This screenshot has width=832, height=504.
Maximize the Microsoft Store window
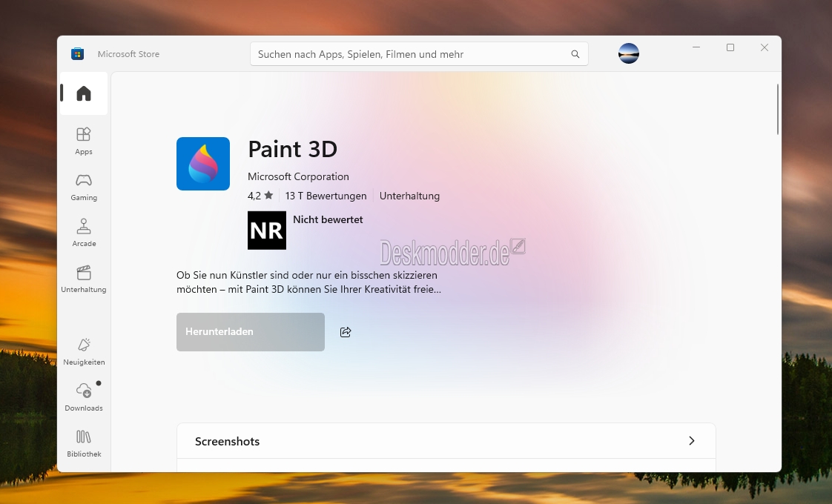730,47
